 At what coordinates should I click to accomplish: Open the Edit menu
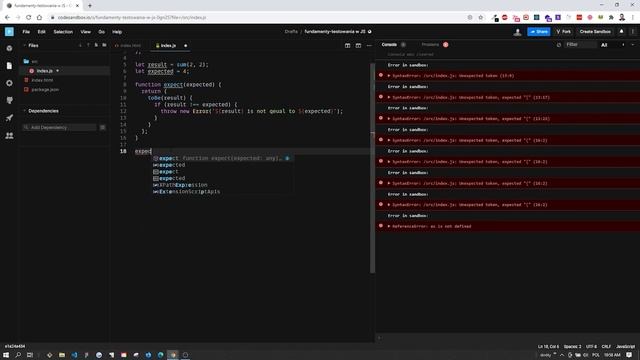coord(42,32)
